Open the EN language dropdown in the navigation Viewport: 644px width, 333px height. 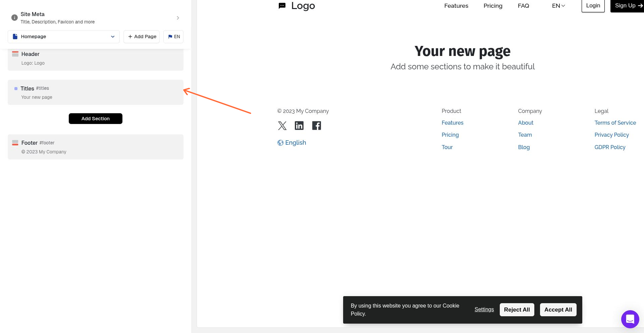(558, 6)
